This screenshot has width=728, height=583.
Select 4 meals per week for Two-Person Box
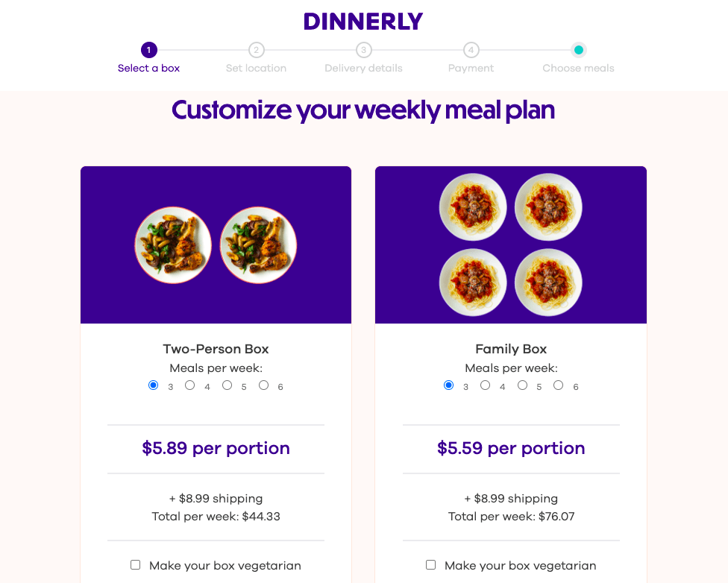pyautogui.click(x=189, y=385)
